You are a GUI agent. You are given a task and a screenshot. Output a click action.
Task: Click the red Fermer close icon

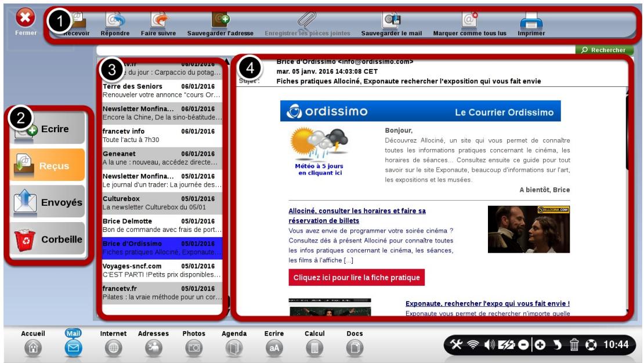tap(26, 17)
